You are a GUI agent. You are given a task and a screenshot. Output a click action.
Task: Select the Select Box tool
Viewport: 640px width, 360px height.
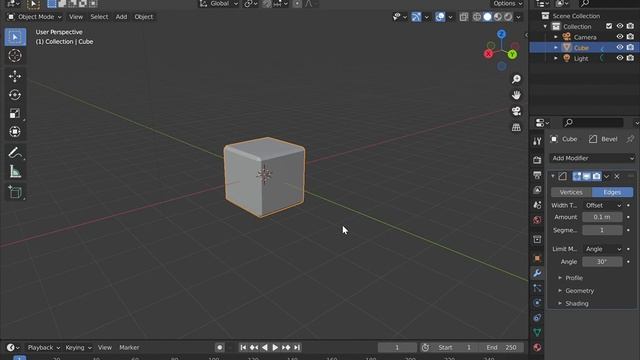point(15,37)
